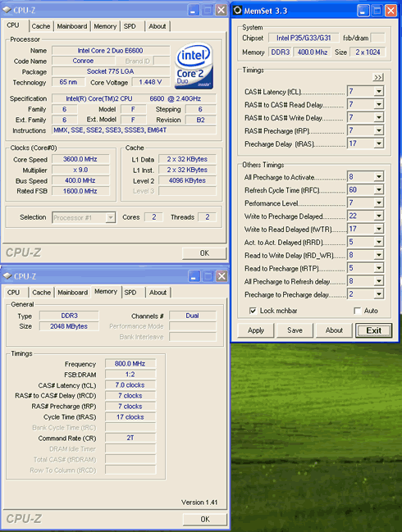
Task: Minimize the MemSet 3.3 window
Action: 363,11
